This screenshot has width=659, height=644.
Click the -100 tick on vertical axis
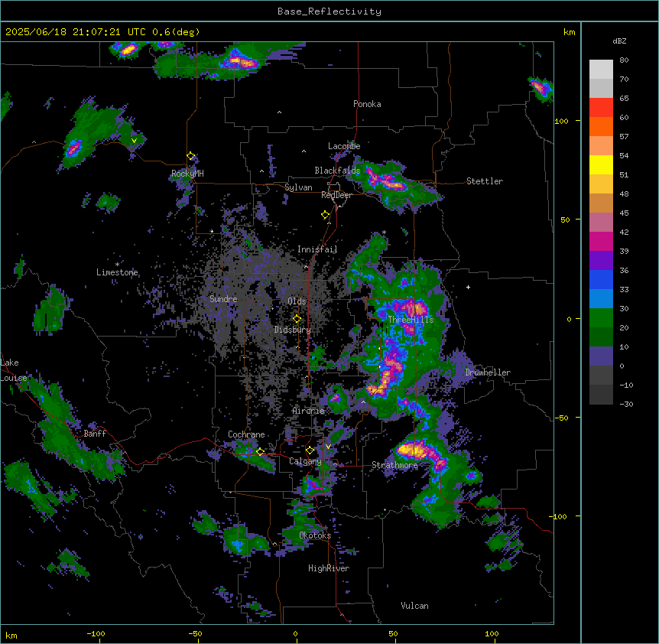coord(559,516)
